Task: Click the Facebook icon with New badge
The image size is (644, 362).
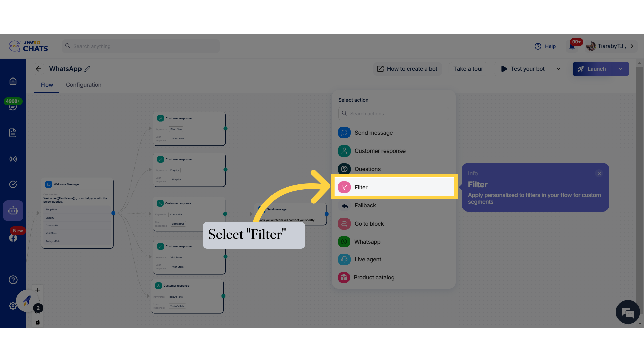Action: click(x=13, y=238)
